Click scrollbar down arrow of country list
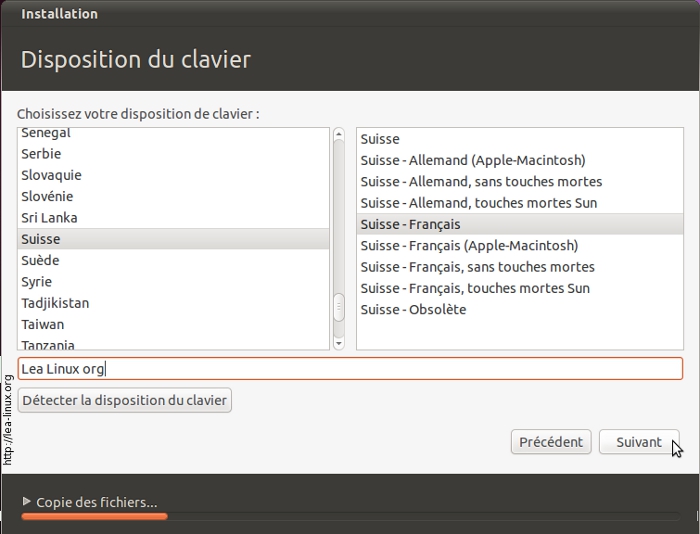This screenshot has width=700, height=534. click(338, 342)
